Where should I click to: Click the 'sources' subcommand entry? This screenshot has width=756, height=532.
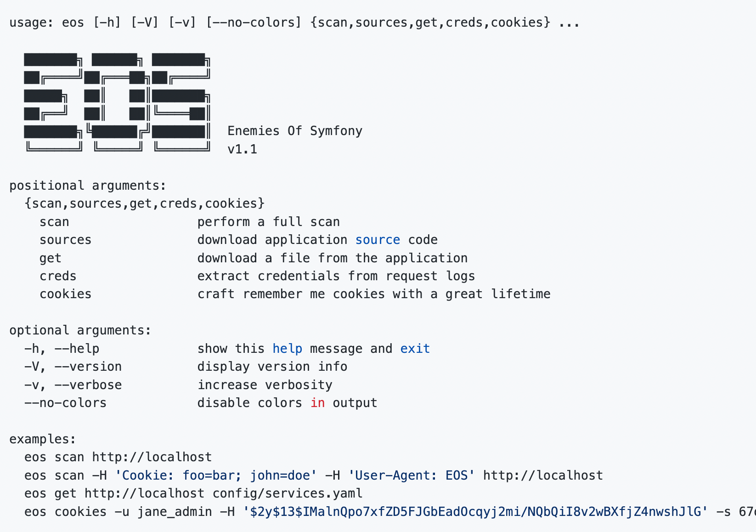coord(66,240)
